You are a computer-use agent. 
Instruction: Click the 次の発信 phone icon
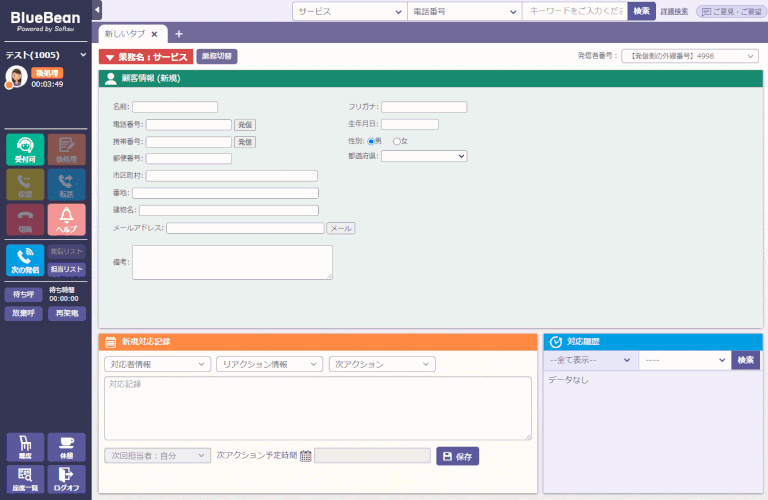pyautogui.click(x=24, y=256)
